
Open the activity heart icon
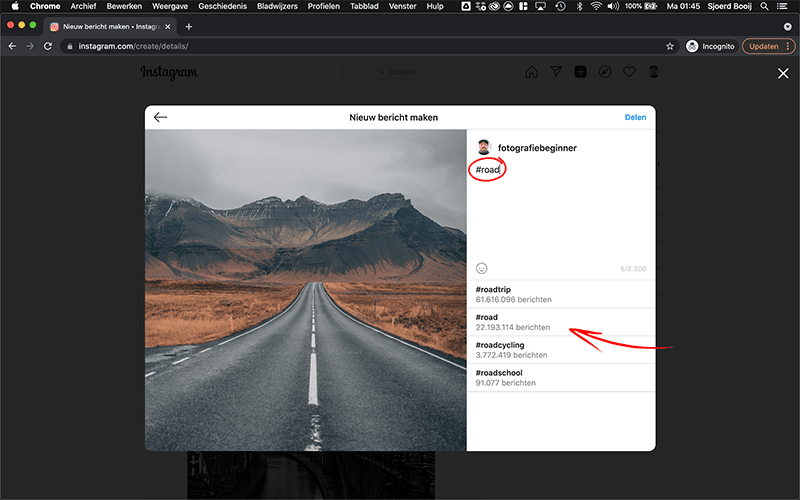[x=629, y=72]
